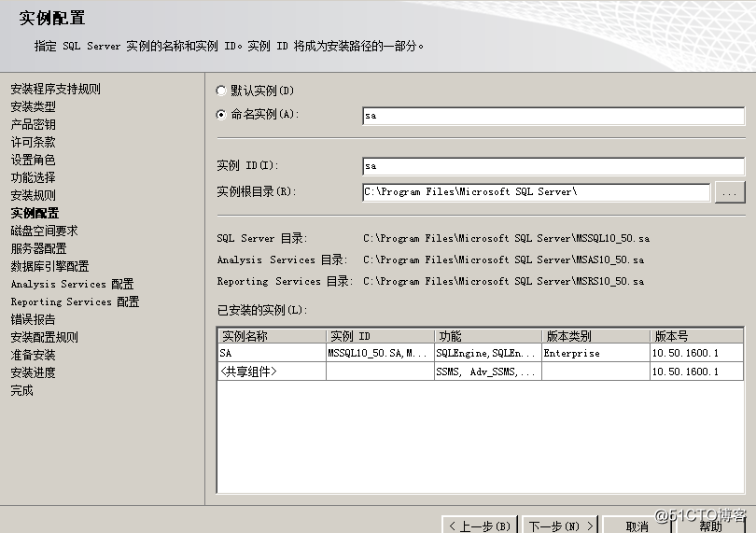Image resolution: width=756 pixels, height=533 pixels.
Task: Select 安装规则 step in sidebar
Action: coord(34,195)
